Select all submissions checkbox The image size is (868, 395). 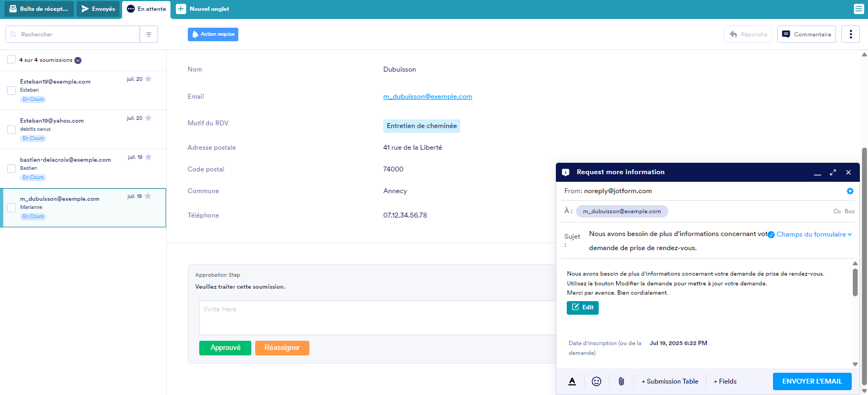[x=11, y=60]
